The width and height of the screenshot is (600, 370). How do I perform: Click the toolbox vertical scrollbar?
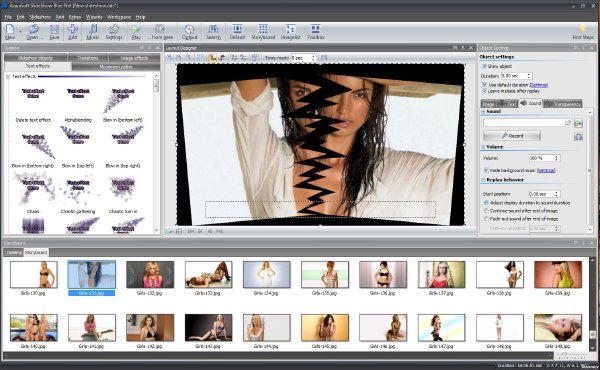(156, 153)
